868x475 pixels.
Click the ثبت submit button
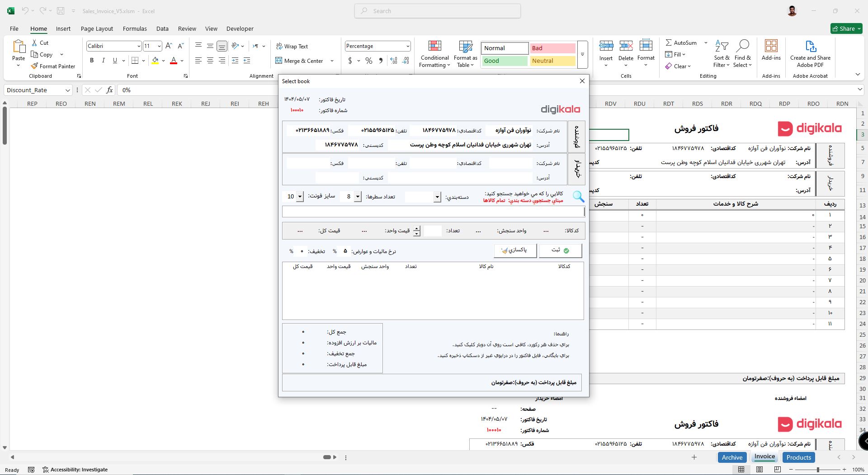[x=560, y=250]
